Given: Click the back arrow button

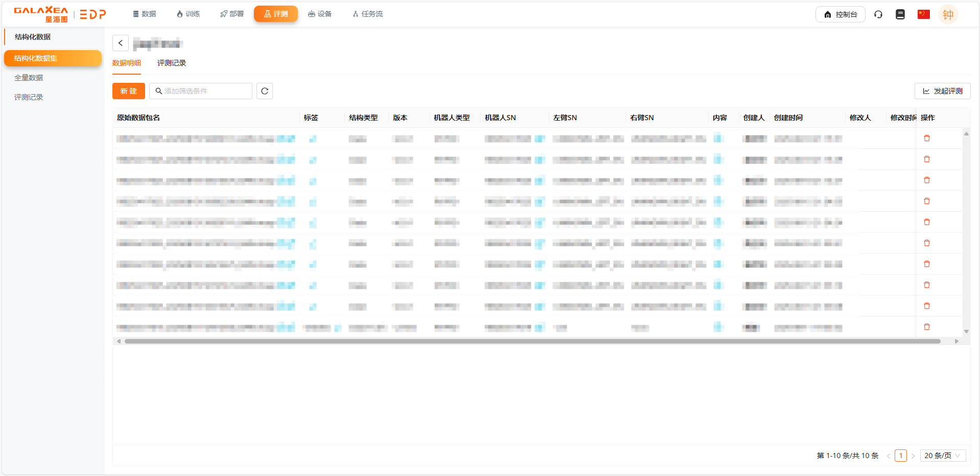Looking at the screenshot, I should (121, 43).
